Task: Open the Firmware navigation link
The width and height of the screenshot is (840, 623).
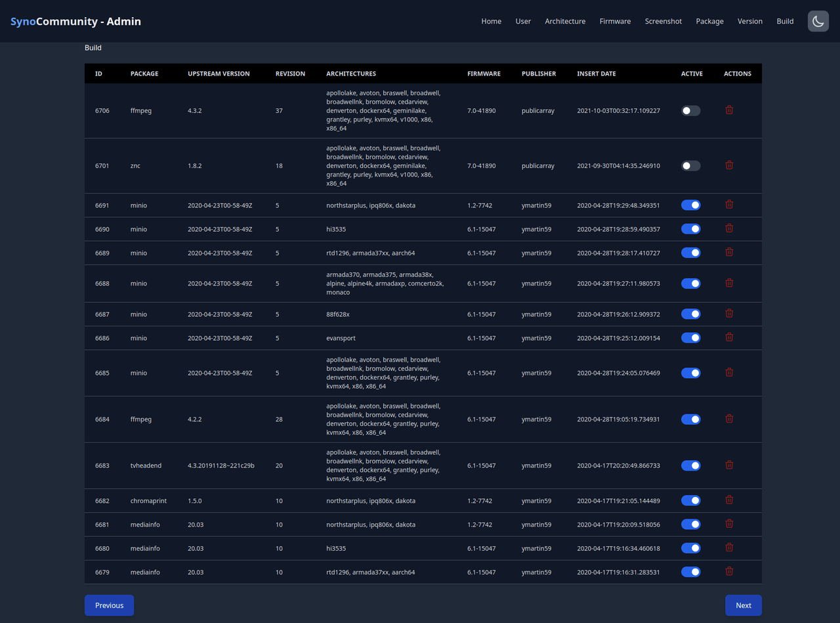Action: (615, 22)
